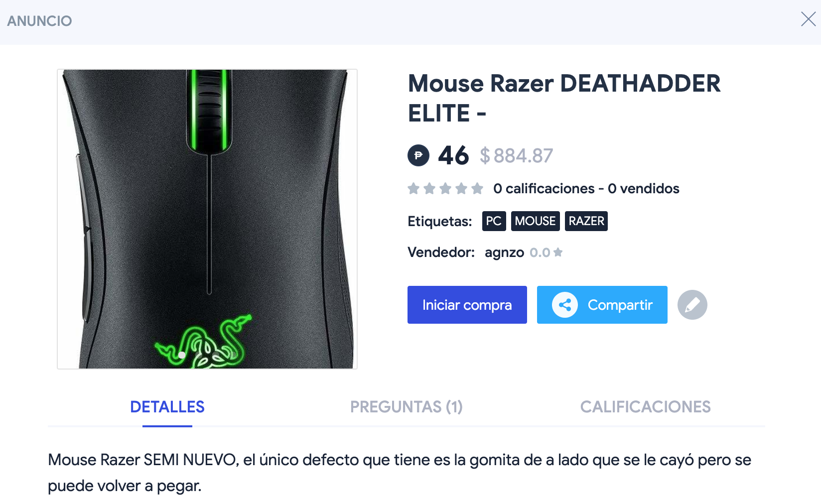Open seller agnzo's profile
Viewport: 821px width, 504px height.
(504, 252)
